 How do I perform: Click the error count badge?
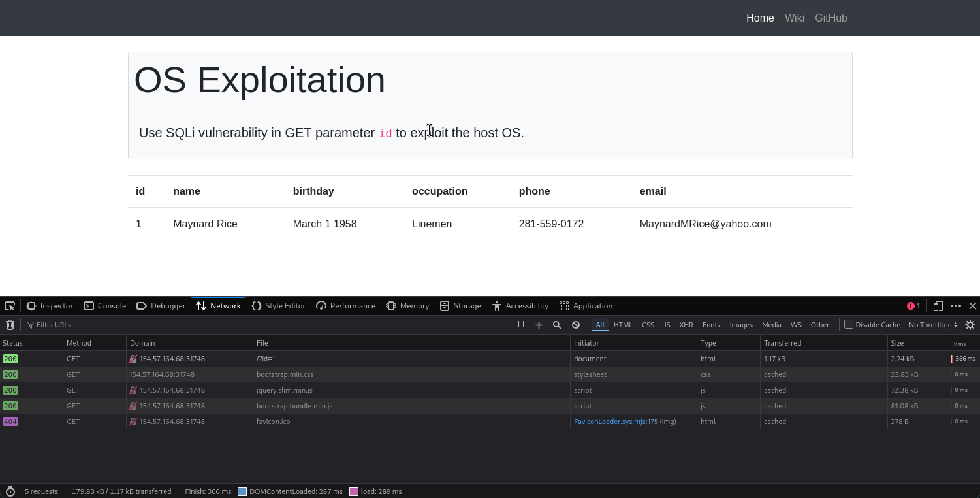[x=913, y=306]
